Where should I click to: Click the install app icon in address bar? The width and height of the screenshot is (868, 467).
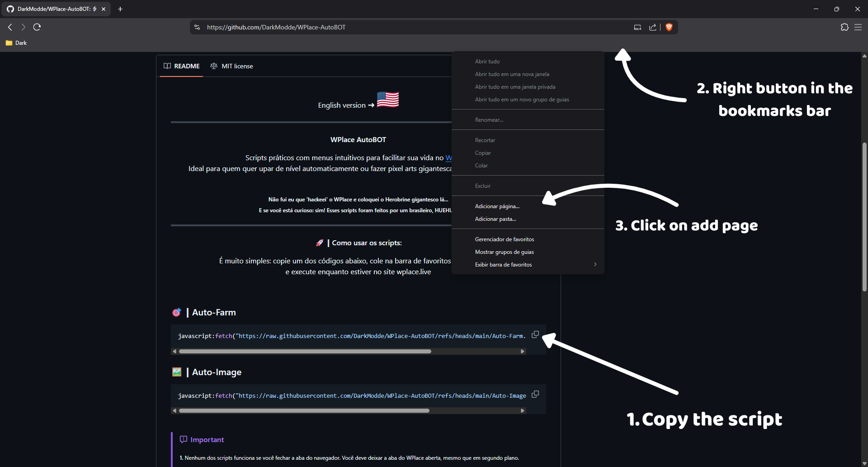pos(637,27)
